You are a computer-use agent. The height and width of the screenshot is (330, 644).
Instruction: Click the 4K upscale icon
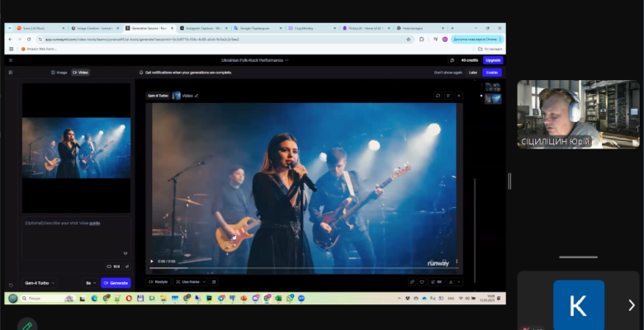(439, 281)
